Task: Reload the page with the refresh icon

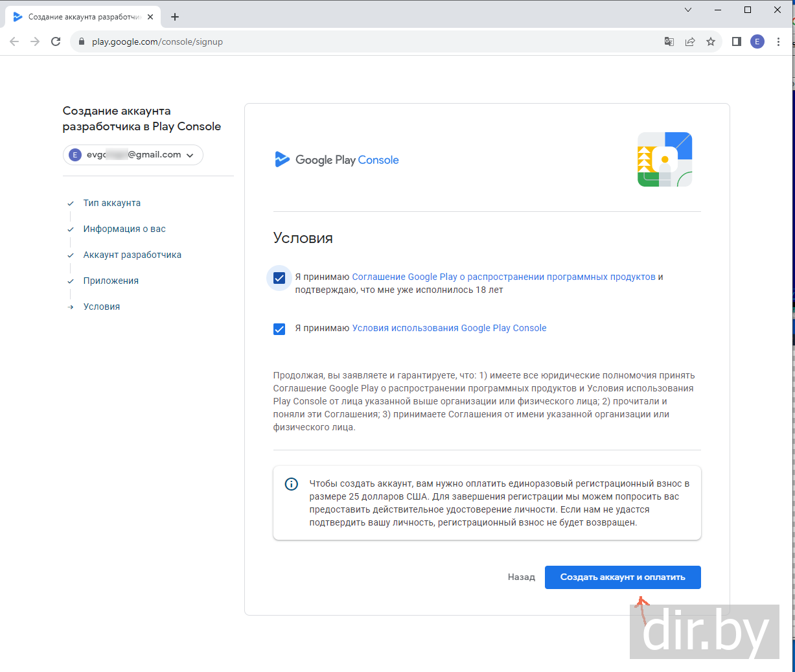Action: 56,41
